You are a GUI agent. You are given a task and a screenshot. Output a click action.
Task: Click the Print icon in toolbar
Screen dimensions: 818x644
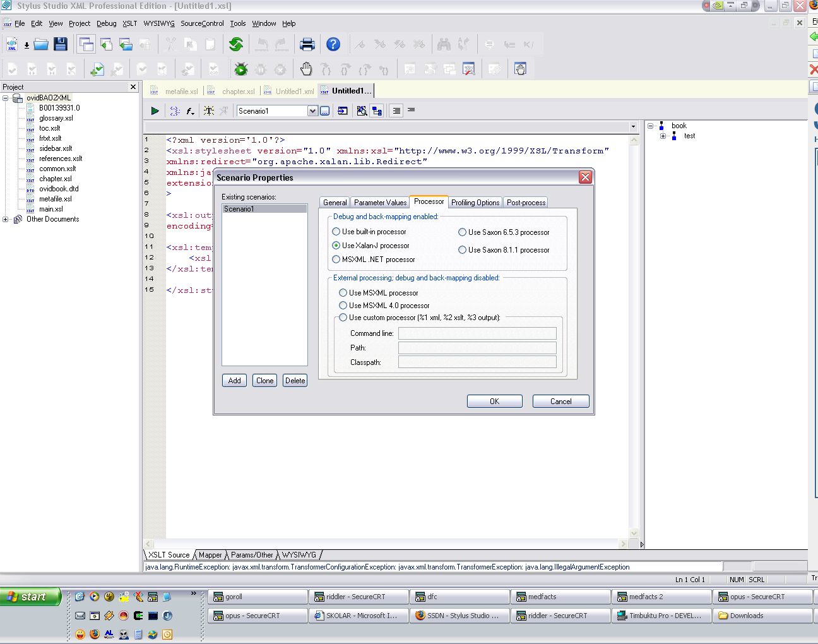[307, 44]
